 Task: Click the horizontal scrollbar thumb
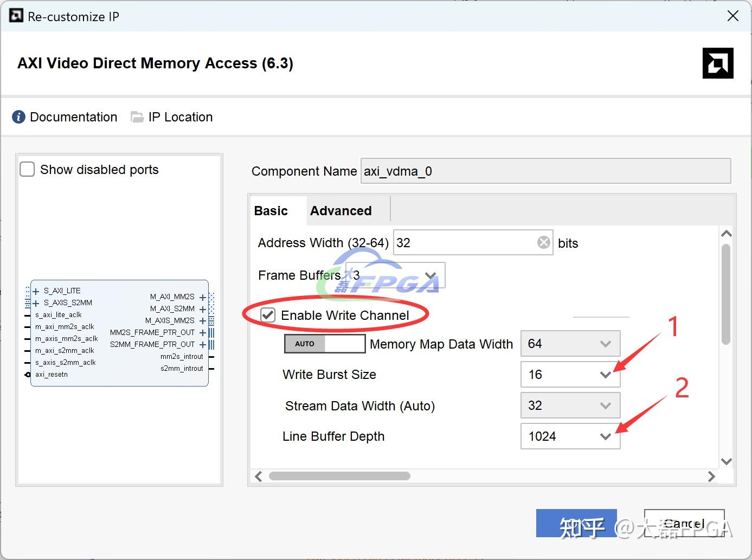(x=339, y=476)
